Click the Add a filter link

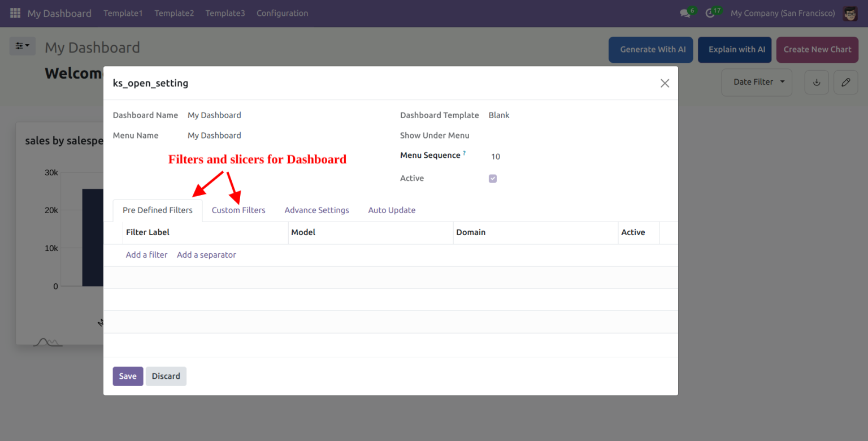[x=146, y=255]
